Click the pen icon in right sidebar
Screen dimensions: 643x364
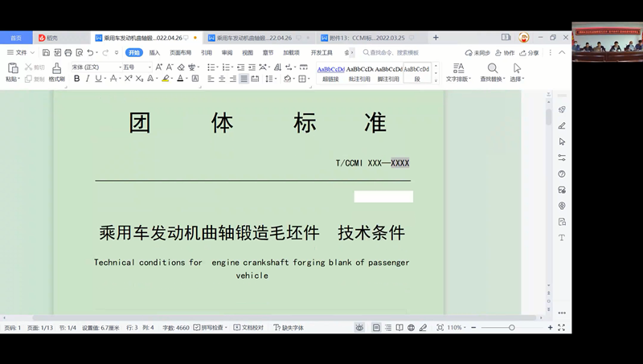point(562,125)
